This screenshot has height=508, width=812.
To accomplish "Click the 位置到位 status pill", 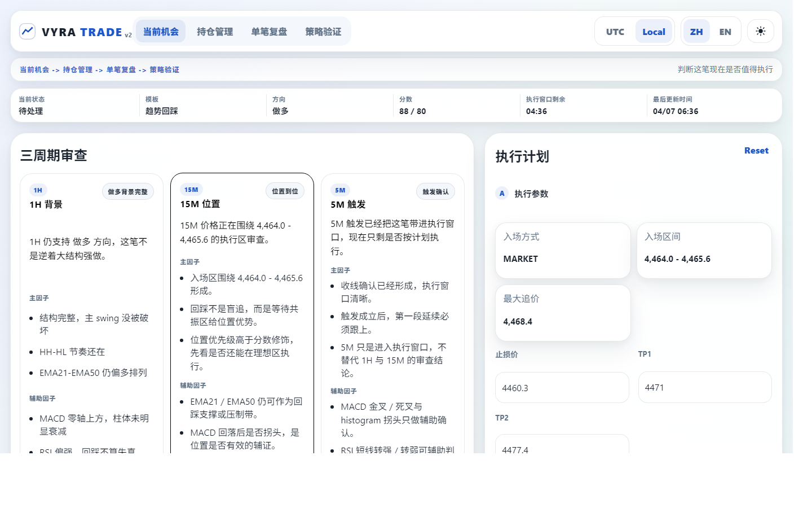I will click(x=285, y=191).
